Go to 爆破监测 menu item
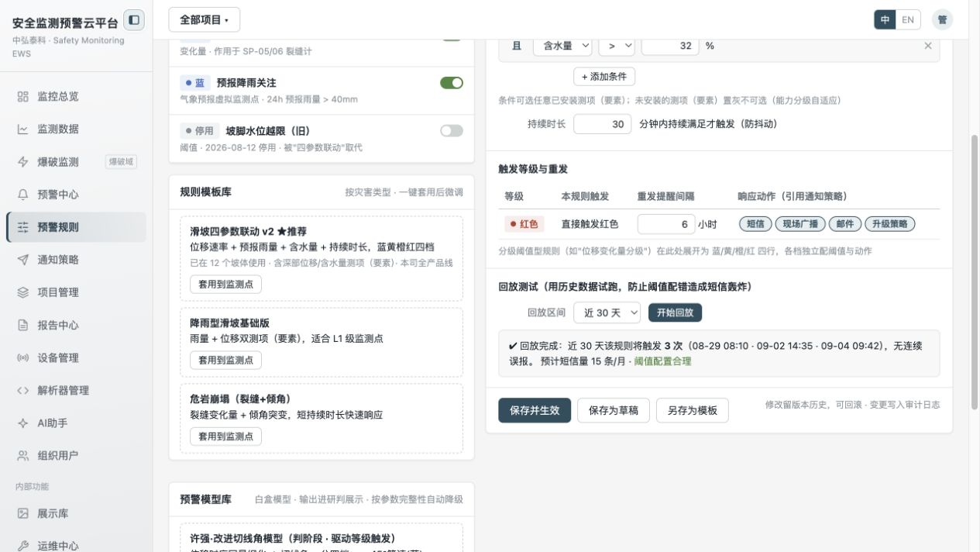Viewport: 980px width, 552px height. (76, 162)
